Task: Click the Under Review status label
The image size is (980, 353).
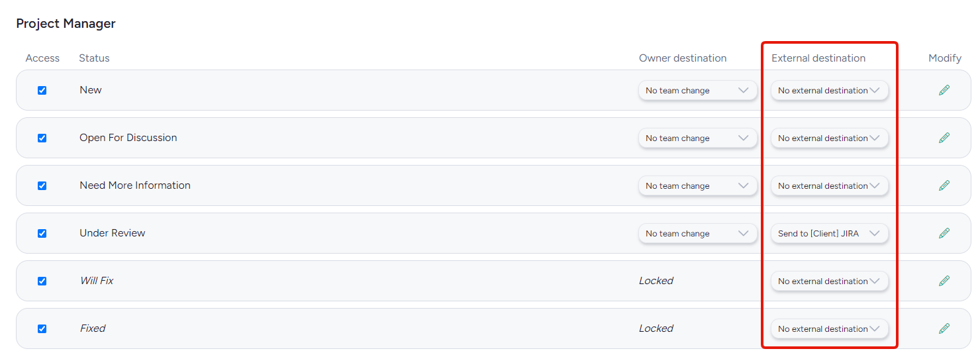Action: 113,233
